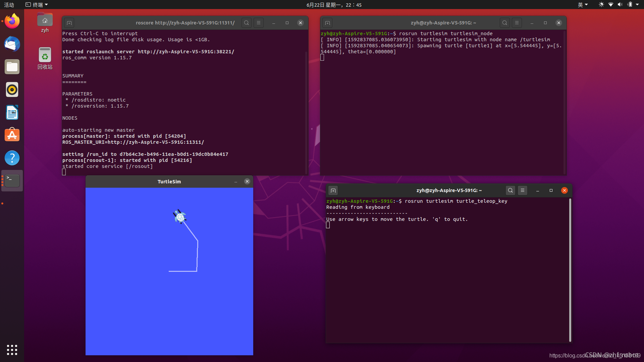The image size is (644, 362).
Task: Show applications grid
Action: pyautogui.click(x=12, y=350)
